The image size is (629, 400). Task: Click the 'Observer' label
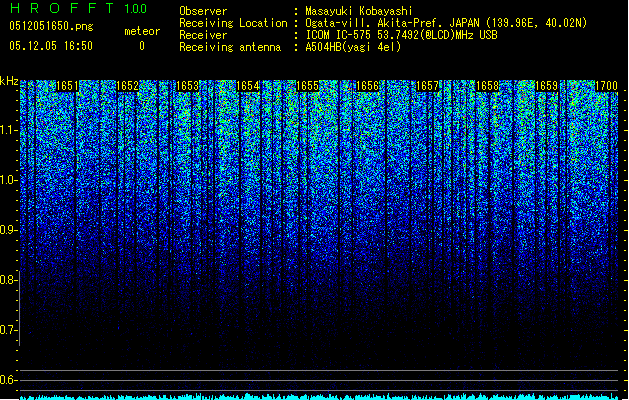(x=203, y=11)
